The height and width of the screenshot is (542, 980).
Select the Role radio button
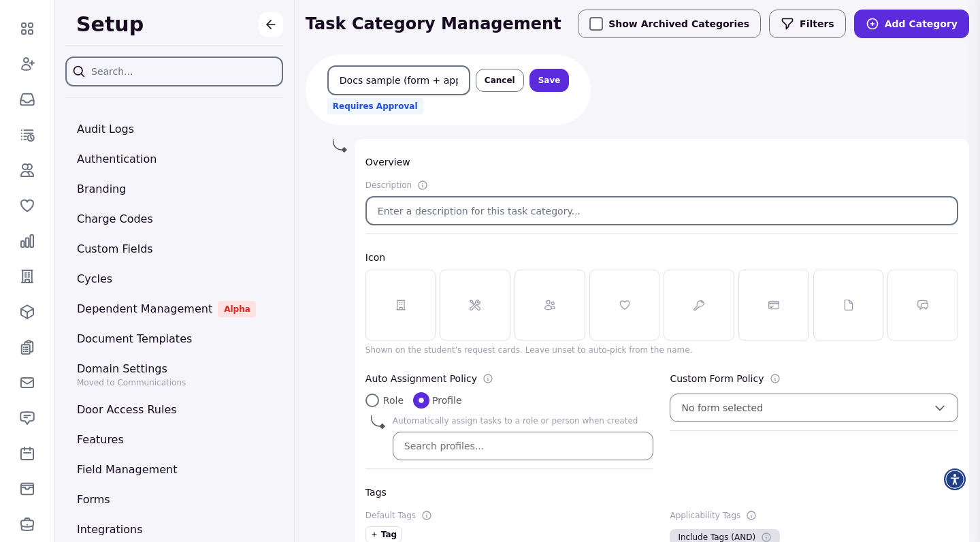click(x=372, y=400)
